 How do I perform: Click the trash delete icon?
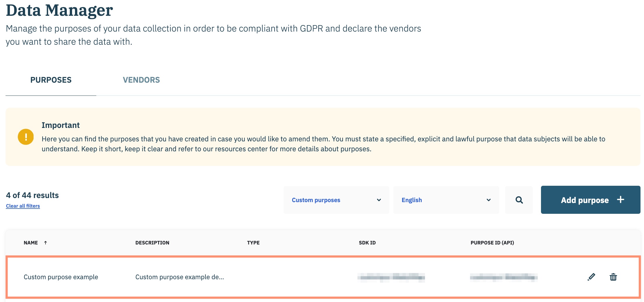(x=613, y=277)
